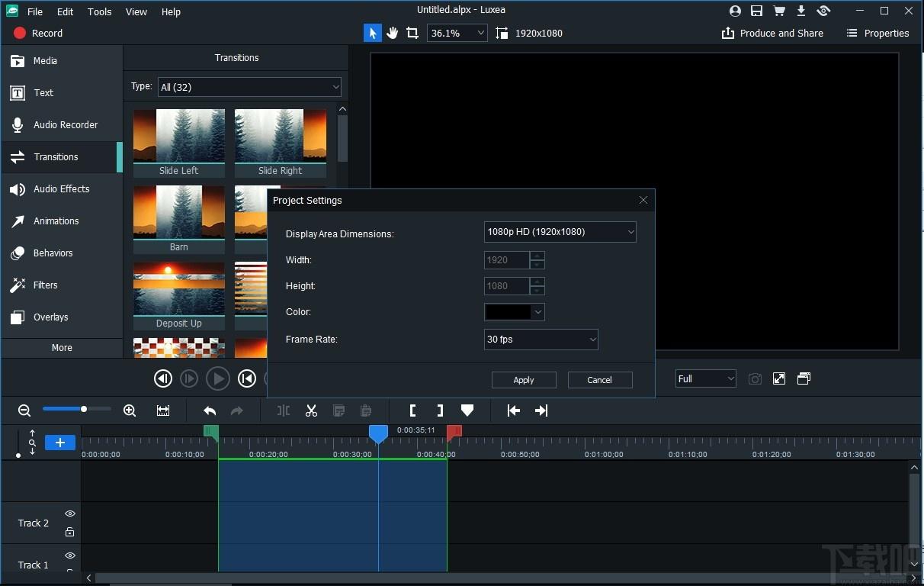Screen dimensions: 924x586
Task: Undo the last action
Action: coord(210,411)
